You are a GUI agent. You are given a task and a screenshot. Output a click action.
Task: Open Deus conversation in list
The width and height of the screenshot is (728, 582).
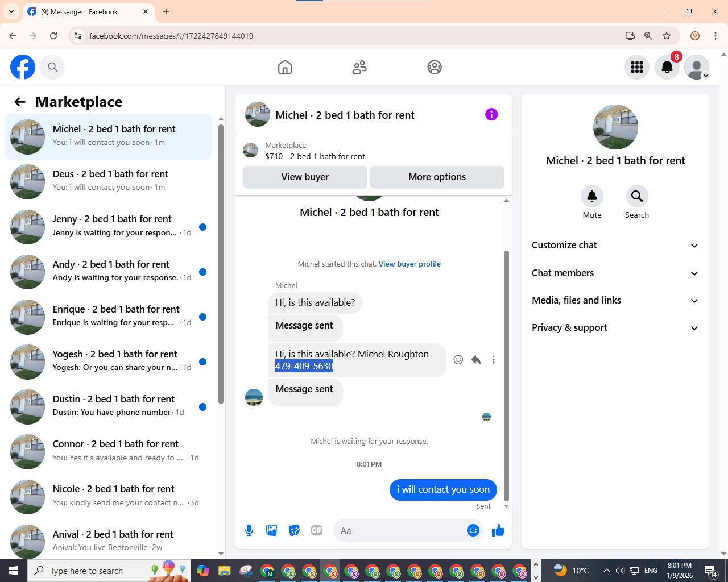(108, 182)
